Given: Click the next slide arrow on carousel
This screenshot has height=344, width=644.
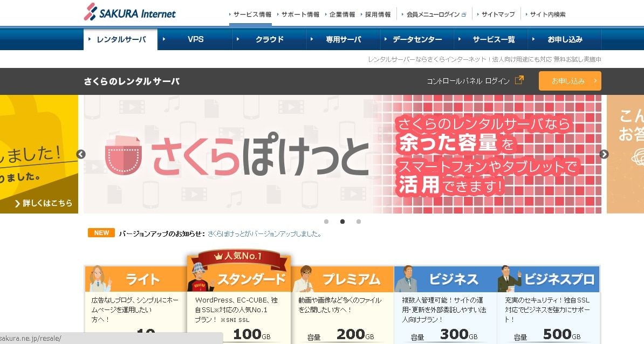Looking at the screenshot, I should click(x=604, y=154).
